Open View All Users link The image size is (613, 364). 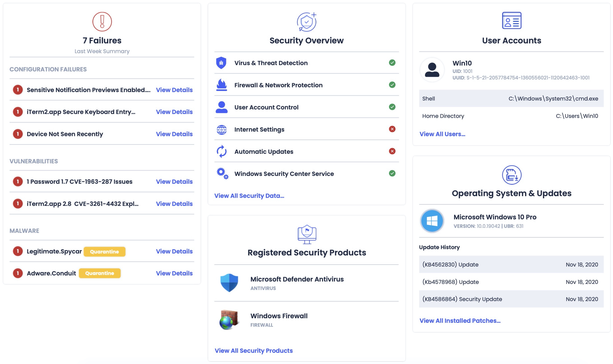click(442, 134)
